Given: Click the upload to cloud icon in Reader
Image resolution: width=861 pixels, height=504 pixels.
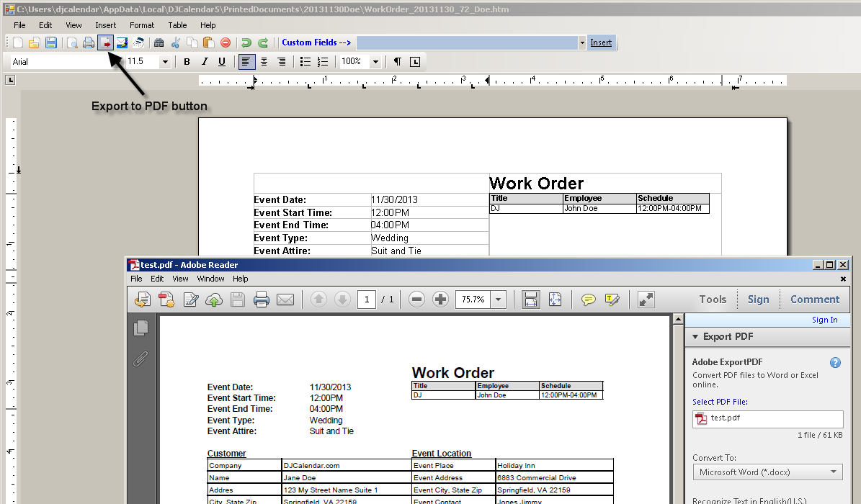Looking at the screenshot, I should point(213,300).
